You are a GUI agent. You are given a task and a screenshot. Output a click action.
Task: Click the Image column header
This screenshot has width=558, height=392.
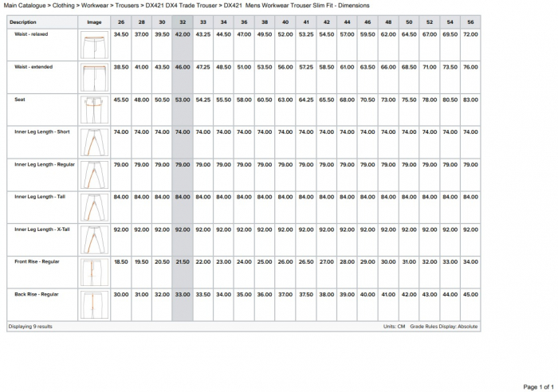(x=94, y=22)
